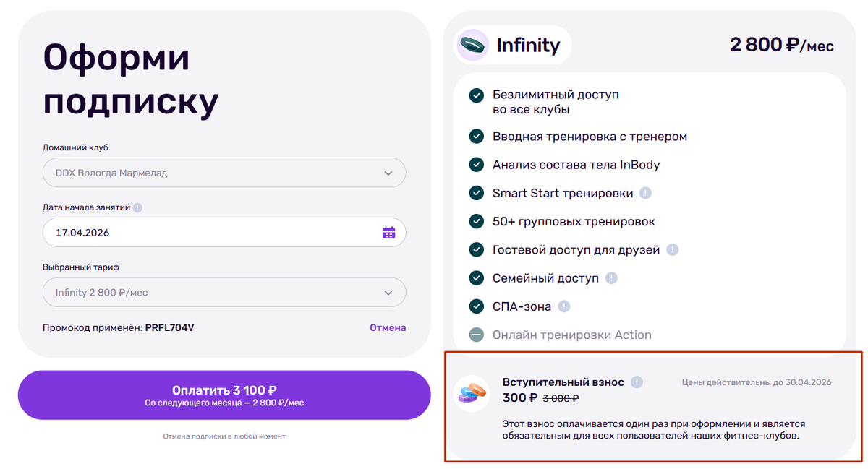
Task: Click the info icon near Smart Start тренировки
Action: click(644, 193)
